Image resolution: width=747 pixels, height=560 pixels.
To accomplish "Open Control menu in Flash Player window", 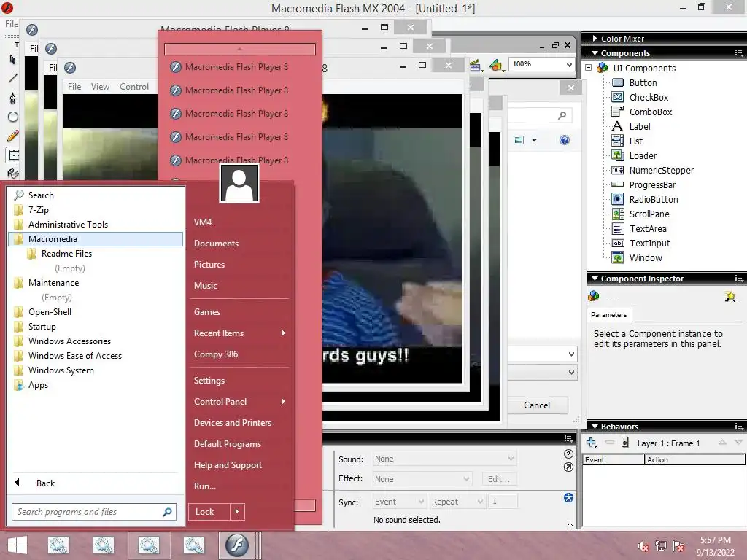I will point(134,87).
